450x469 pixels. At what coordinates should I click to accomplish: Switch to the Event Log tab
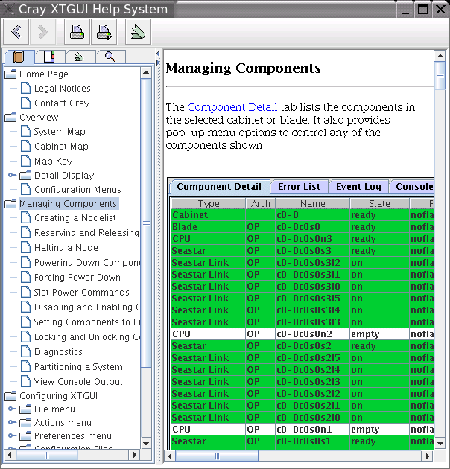click(x=359, y=187)
